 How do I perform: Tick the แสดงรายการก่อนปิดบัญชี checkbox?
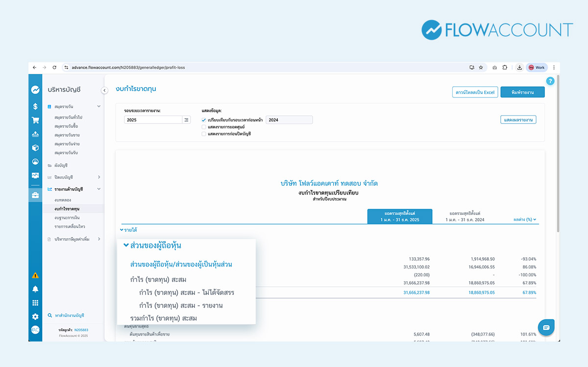click(x=204, y=134)
